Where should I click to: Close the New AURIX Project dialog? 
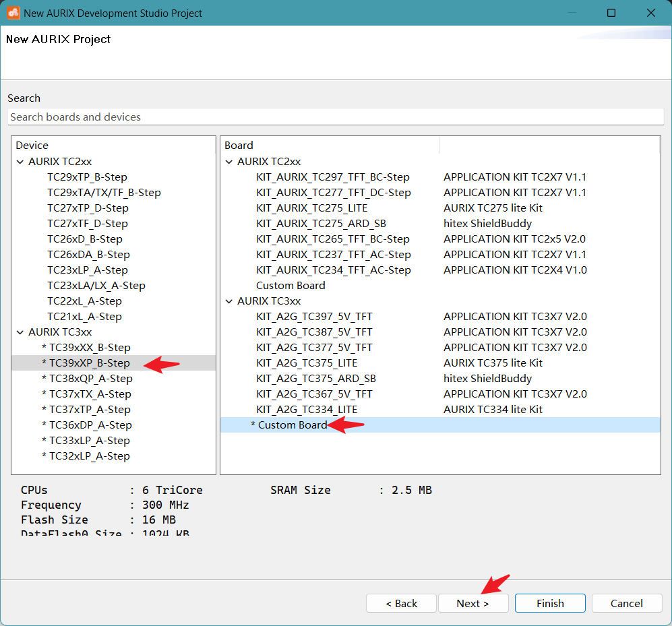[650, 13]
